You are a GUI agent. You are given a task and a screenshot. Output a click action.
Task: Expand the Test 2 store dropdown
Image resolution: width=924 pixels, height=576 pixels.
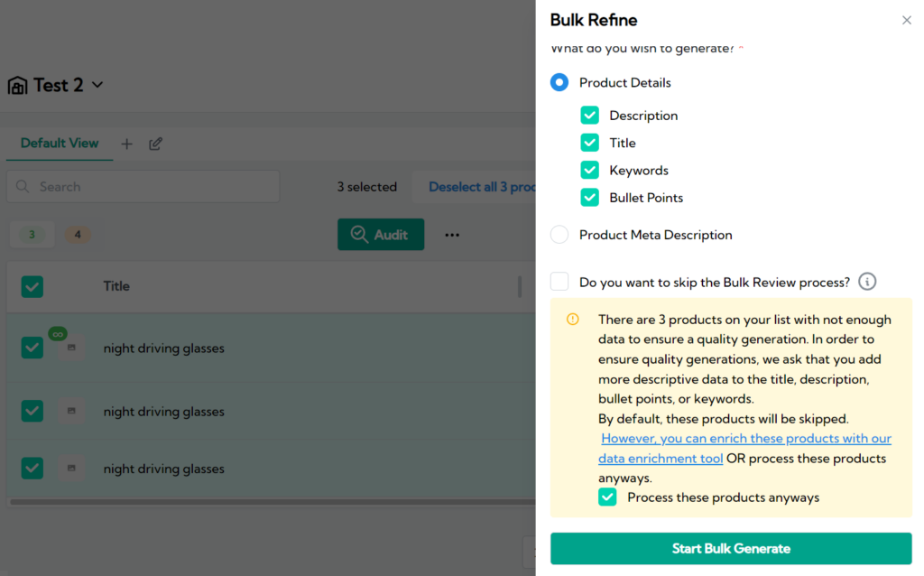97,85
